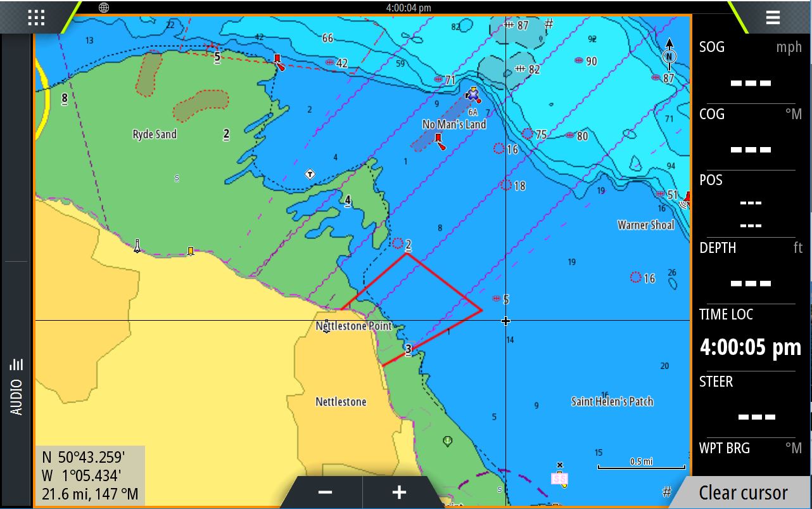The width and height of the screenshot is (812, 509).
Task: Tap the dotted circle hazard at depth 16 near Warner Shoal
Action: click(x=635, y=277)
